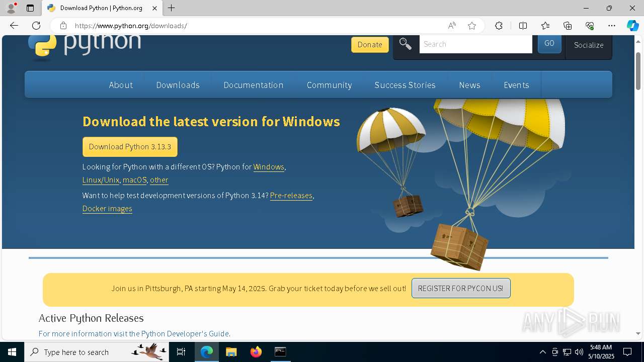Screen dimensions: 644x362
Task: Open the Favorites list icon
Action: (x=545, y=26)
